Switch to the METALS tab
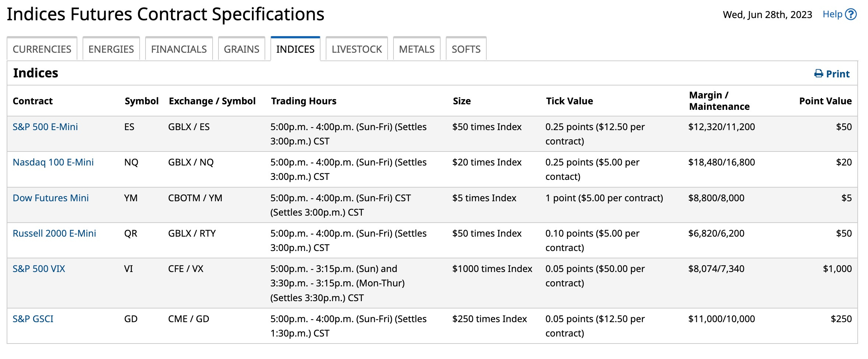 pos(417,49)
